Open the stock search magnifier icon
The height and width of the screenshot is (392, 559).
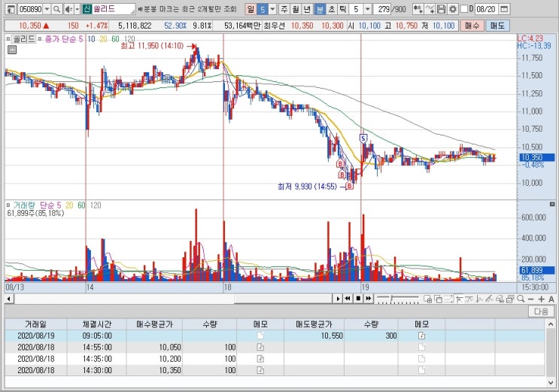56,9
